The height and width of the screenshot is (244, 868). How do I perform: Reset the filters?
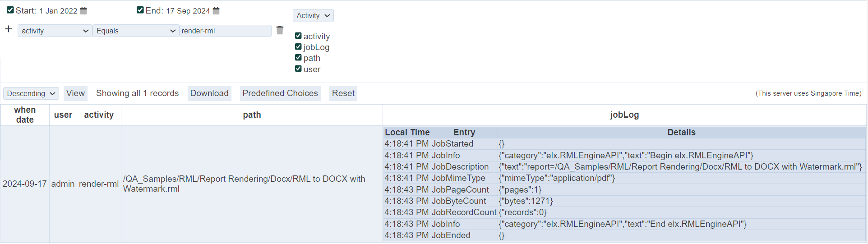(343, 93)
